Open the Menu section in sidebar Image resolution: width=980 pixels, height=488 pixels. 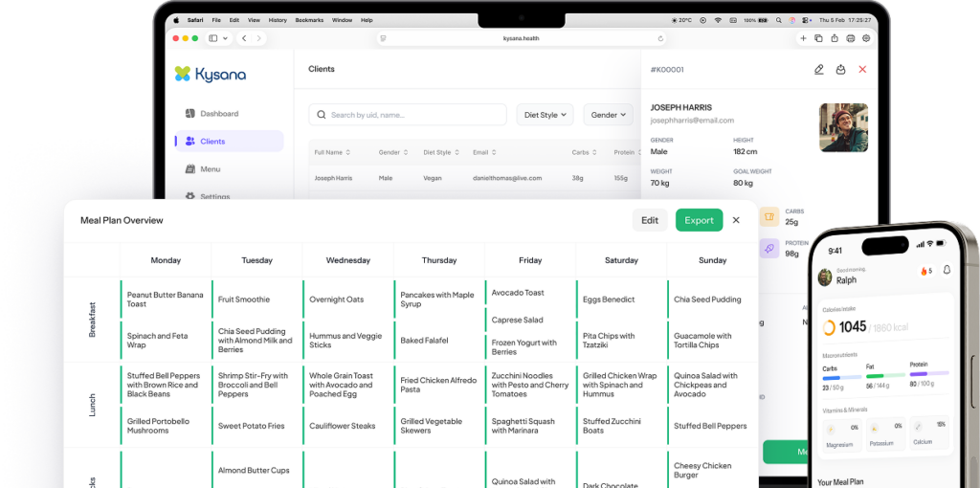click(210, 169)
